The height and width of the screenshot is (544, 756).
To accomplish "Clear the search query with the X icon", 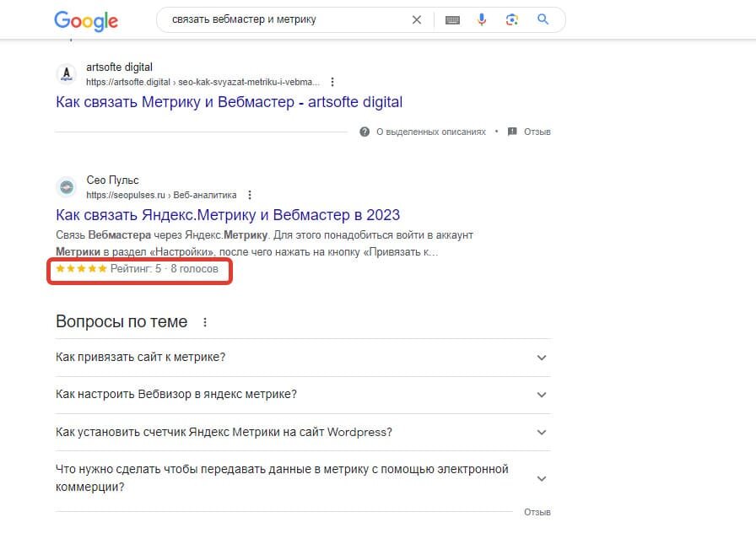I will click(x=417, y=19).
